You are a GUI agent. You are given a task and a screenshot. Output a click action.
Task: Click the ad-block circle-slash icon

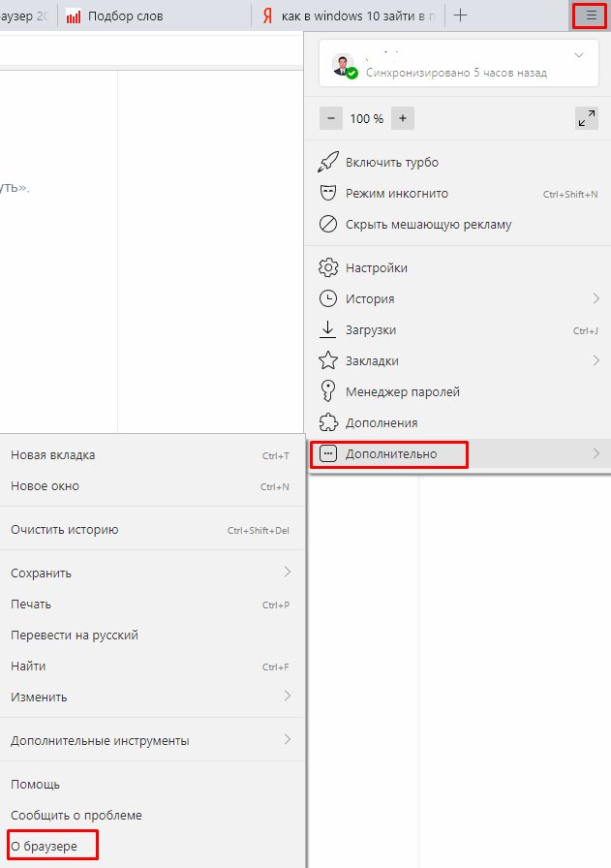(328, 224)
